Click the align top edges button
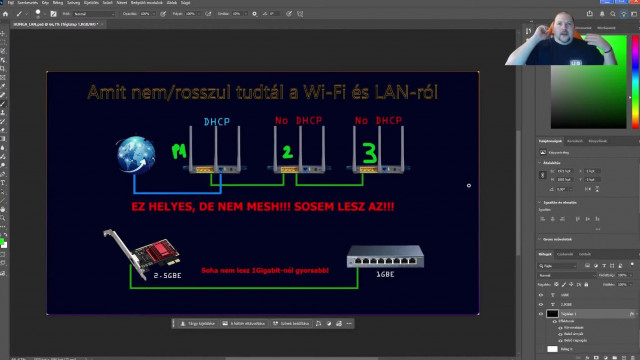 pyautogui.click(x=578, y=219)
